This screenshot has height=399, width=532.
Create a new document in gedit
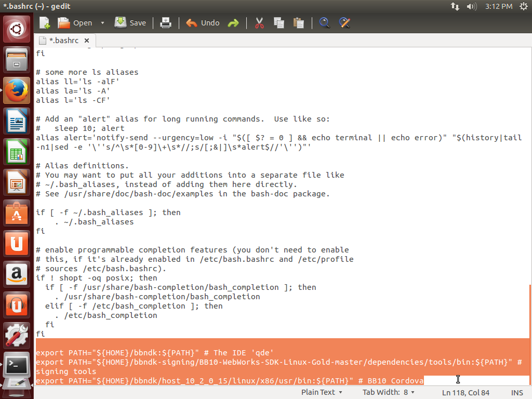[x=45, y=23]
